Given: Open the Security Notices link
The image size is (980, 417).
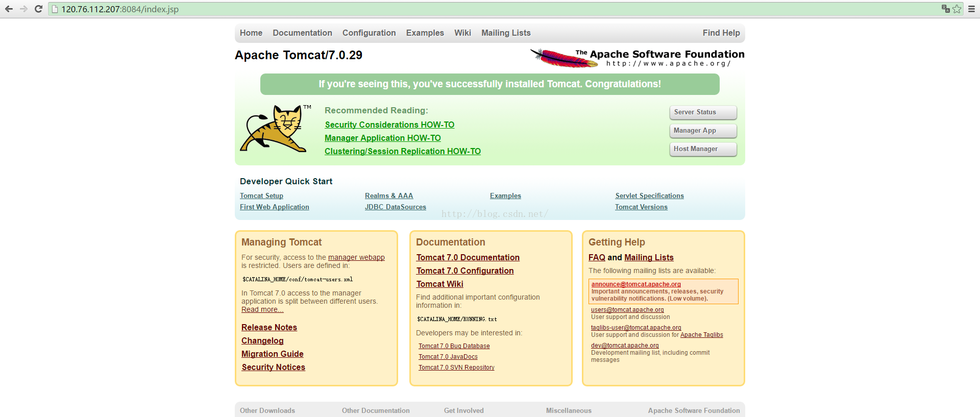Looking at the screenshot, I should 274,367.
